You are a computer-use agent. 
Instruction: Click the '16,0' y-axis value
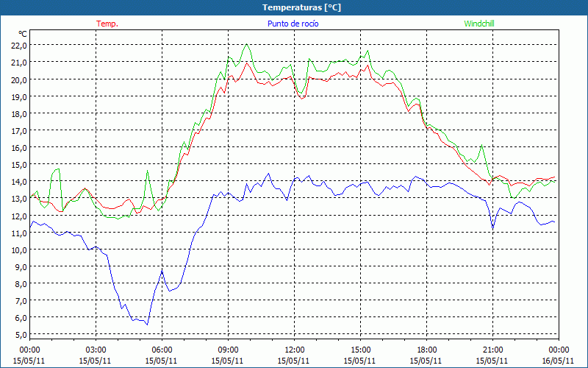click(21, 148)
